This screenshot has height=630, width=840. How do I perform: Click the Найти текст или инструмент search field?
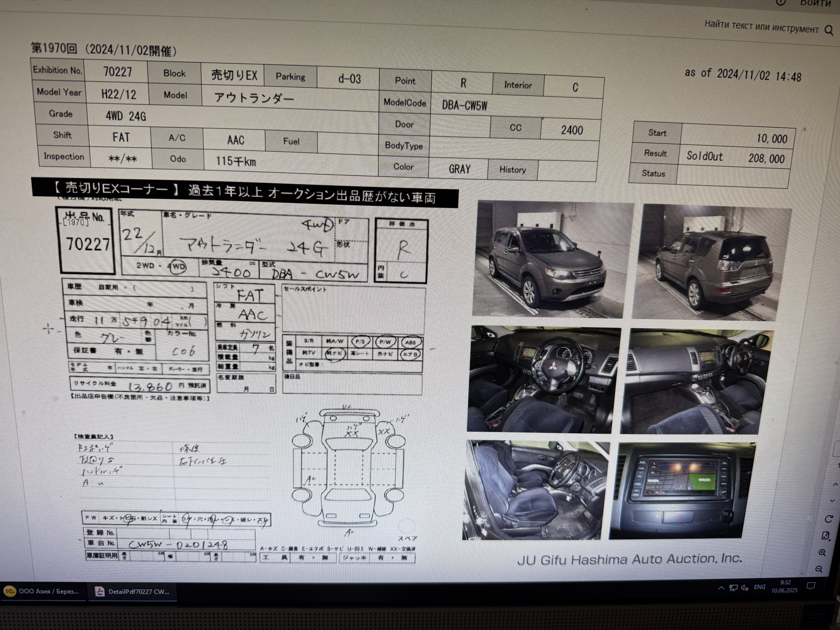point(761,27)
